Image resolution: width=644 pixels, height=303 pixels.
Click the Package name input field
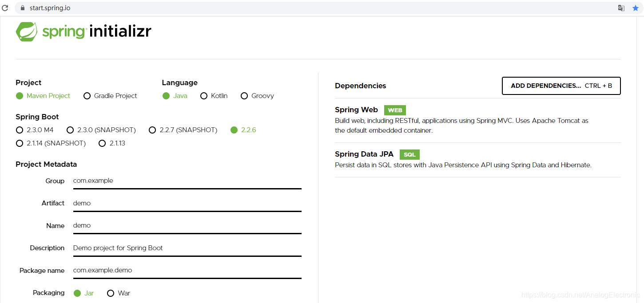(x=187, y=270)
